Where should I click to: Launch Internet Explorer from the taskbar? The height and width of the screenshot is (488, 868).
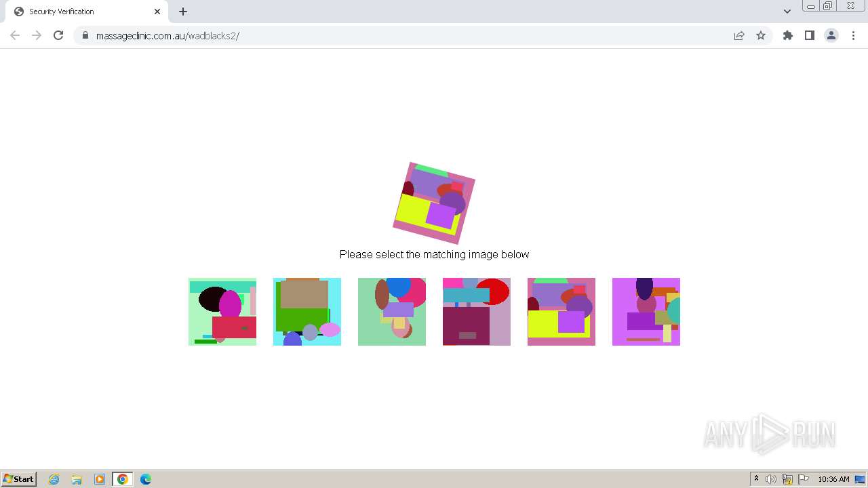click(54, 479)
